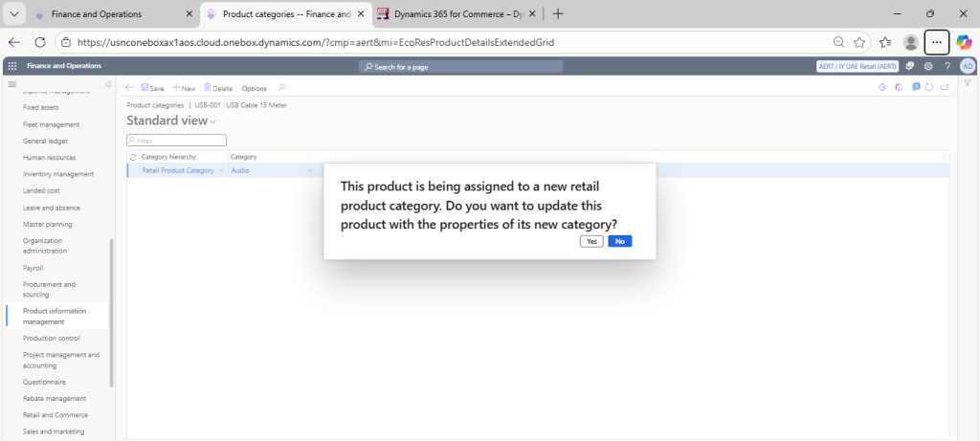
Task: Open the app launcher waffle icon
Action: pos(12,66)
